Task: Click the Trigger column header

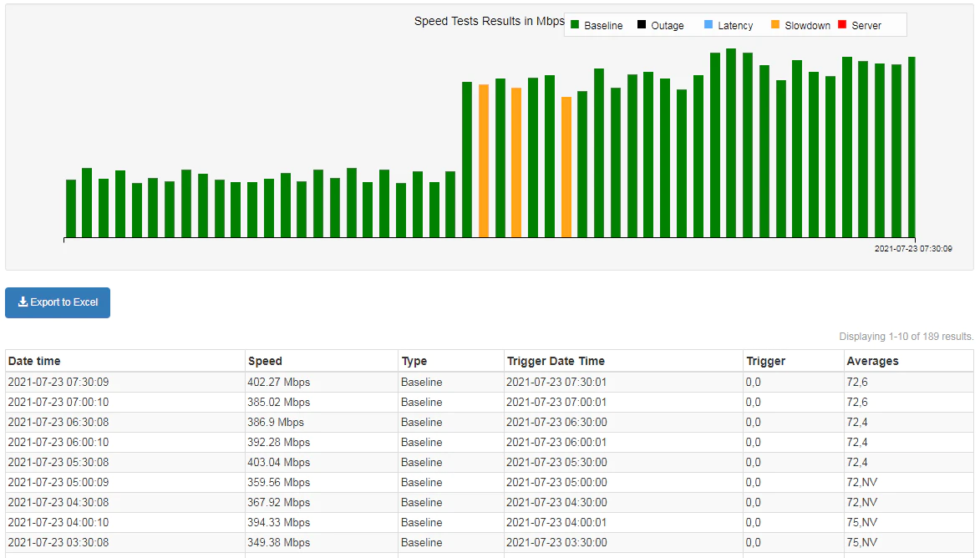Action: (x=765, y=361)
